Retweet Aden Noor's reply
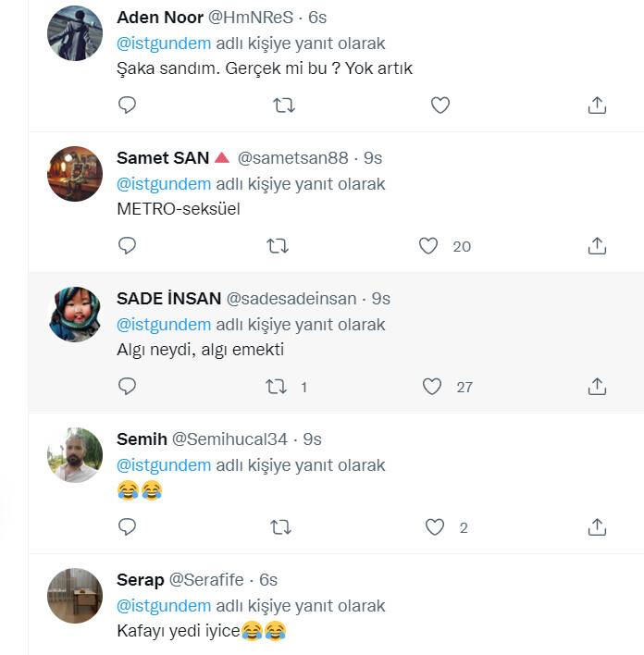 coord(284,105)
